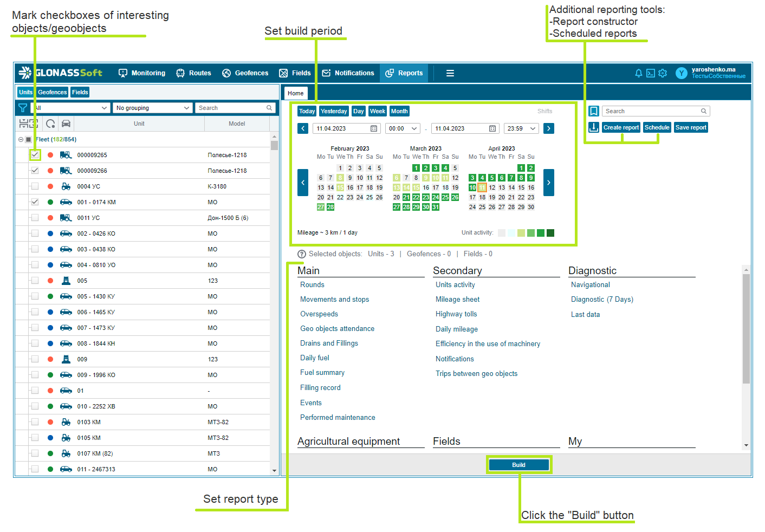Image resolution: width=765 pixels, height=532 pixels.
Task: Click the notification bell icon
Action: pos(638,73)
